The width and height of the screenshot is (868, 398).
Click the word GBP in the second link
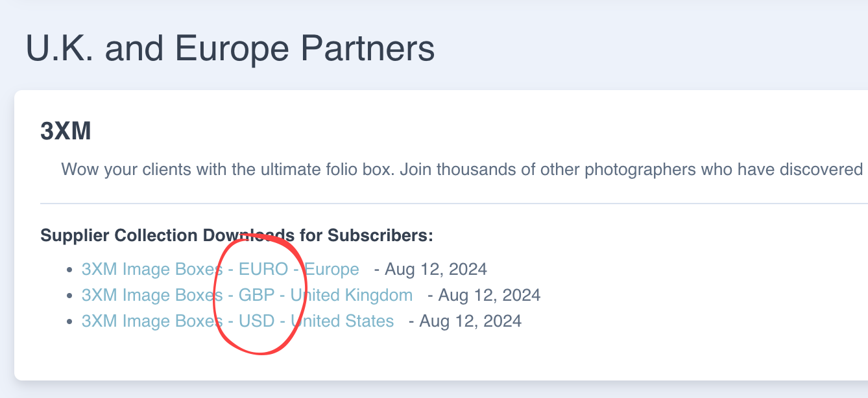pyautogui.click(x=257, y=296)
